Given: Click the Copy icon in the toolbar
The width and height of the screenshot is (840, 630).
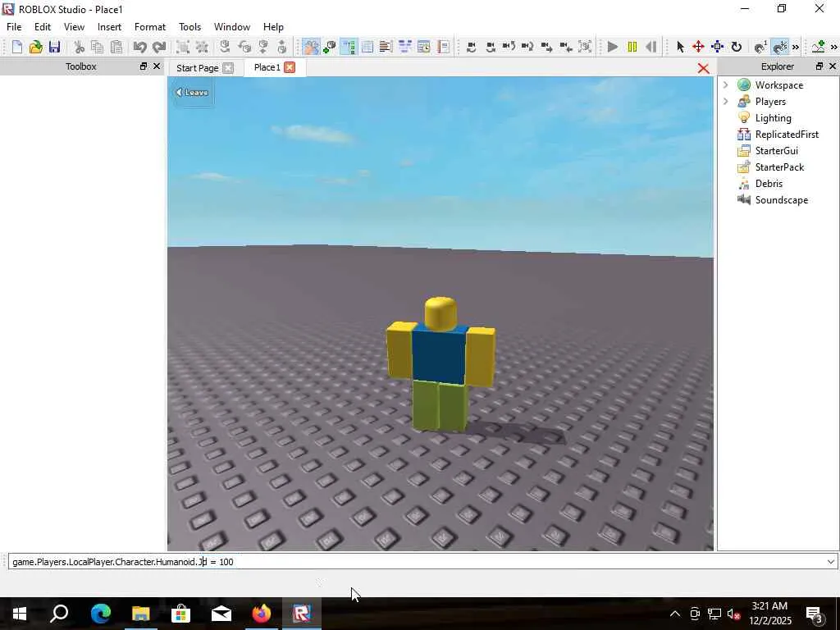Looking at the screenshot, I should pyautogui.click(x=97, y=47).
